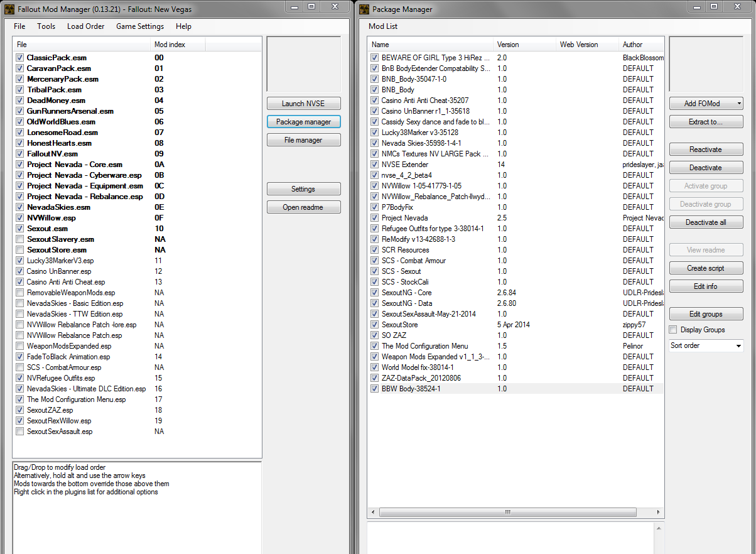Click the left scroll arrow under mod list

point(373,512)
